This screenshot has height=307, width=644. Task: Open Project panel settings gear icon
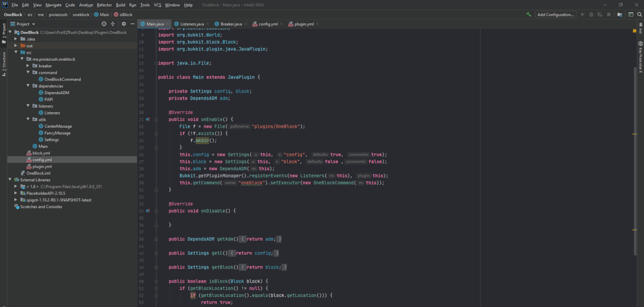124,24
